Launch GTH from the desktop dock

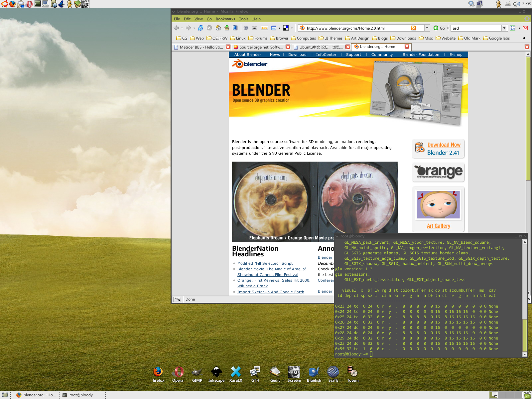coord(255,374)
